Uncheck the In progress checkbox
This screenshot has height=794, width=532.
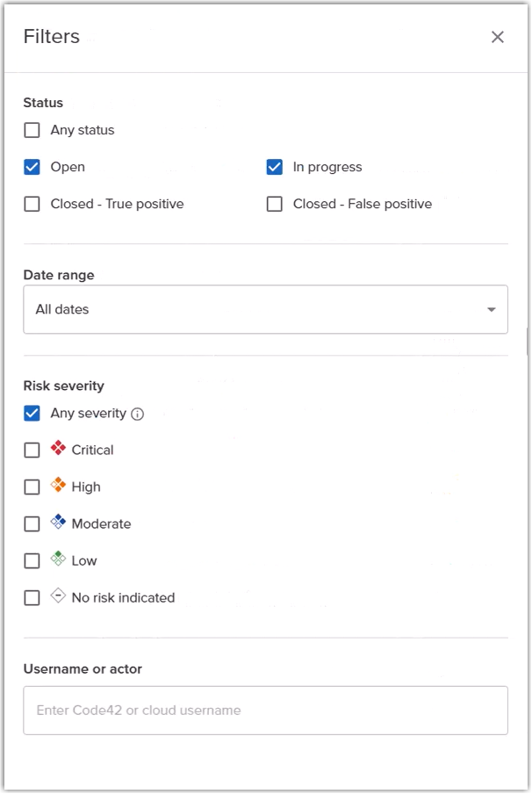click(275, 167)
